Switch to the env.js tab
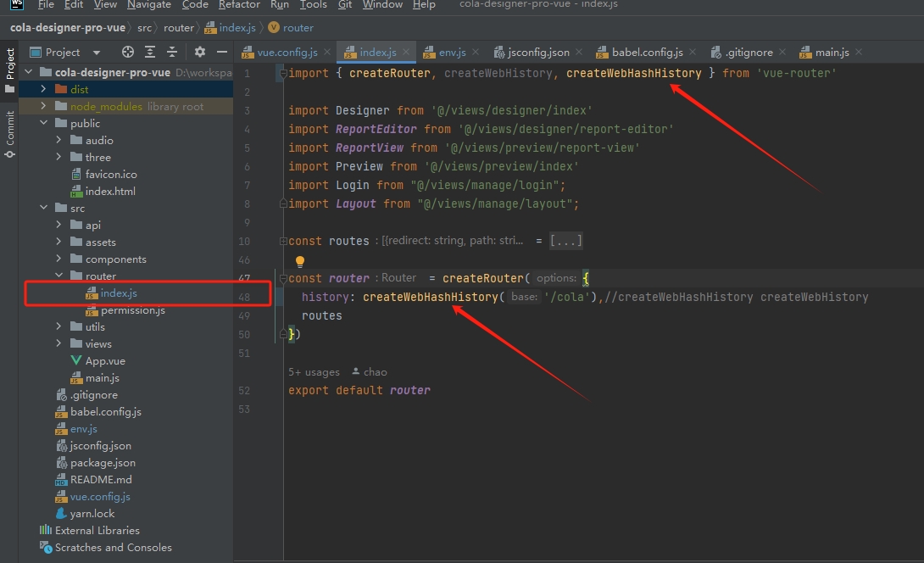This screenshot has height=563, width=924. (x=452, y=53)
